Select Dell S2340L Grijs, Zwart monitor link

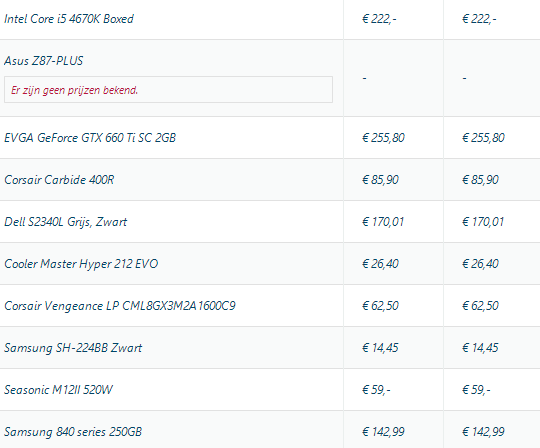(x=65, y=222)
